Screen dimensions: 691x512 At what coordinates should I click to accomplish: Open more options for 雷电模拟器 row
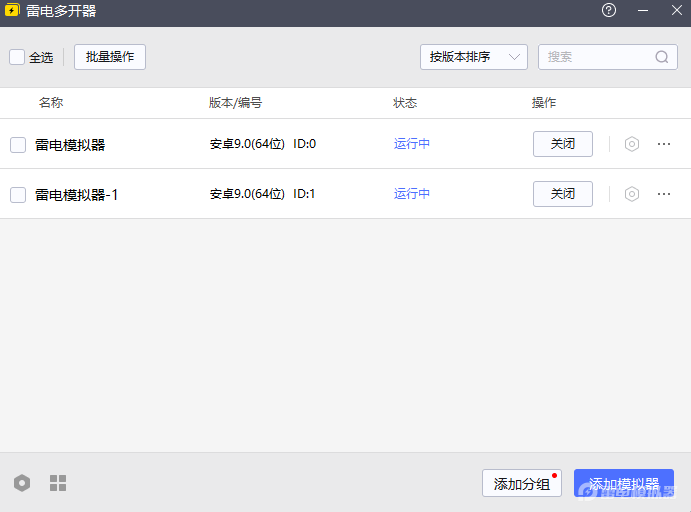[664, 144]
